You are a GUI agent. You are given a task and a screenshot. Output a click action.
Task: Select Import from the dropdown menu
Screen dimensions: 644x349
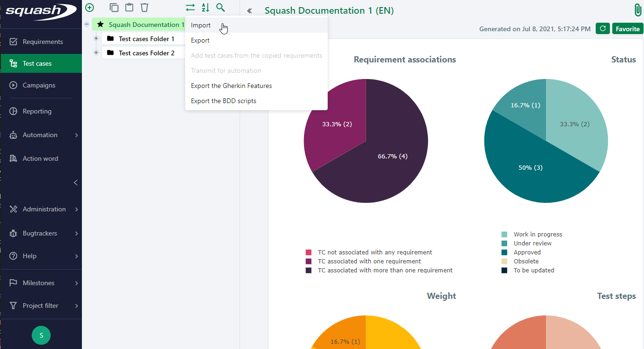coord(201,26)
